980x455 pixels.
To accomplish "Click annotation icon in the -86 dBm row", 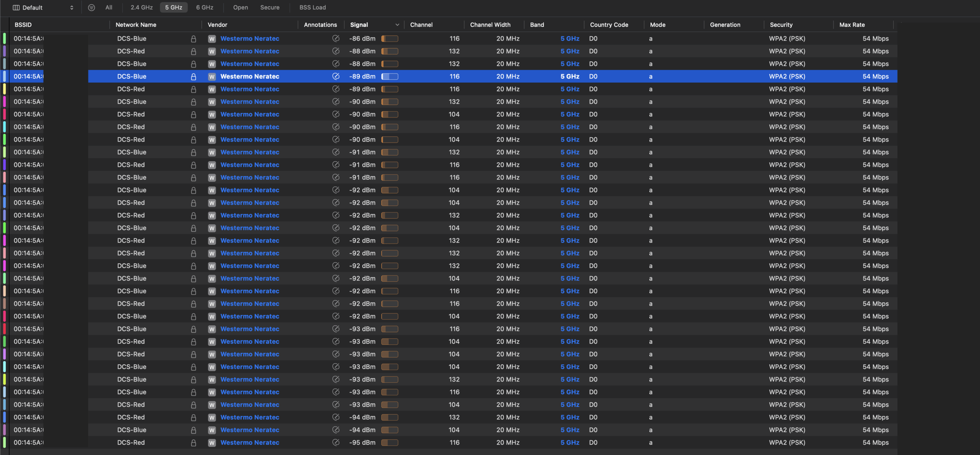I will click(x=336, y=39).
